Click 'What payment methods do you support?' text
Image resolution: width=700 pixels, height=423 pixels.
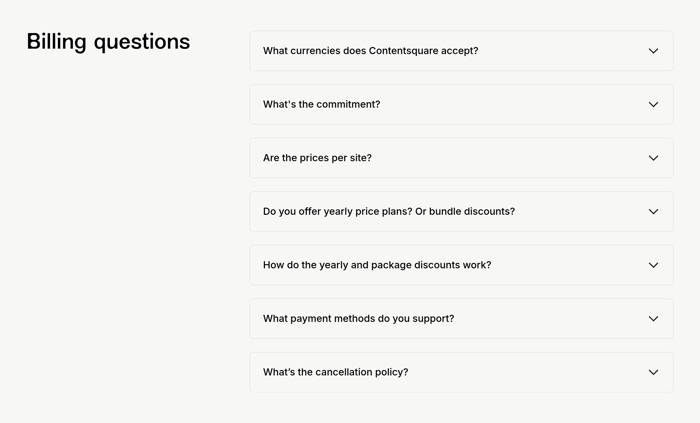point(358,319)
